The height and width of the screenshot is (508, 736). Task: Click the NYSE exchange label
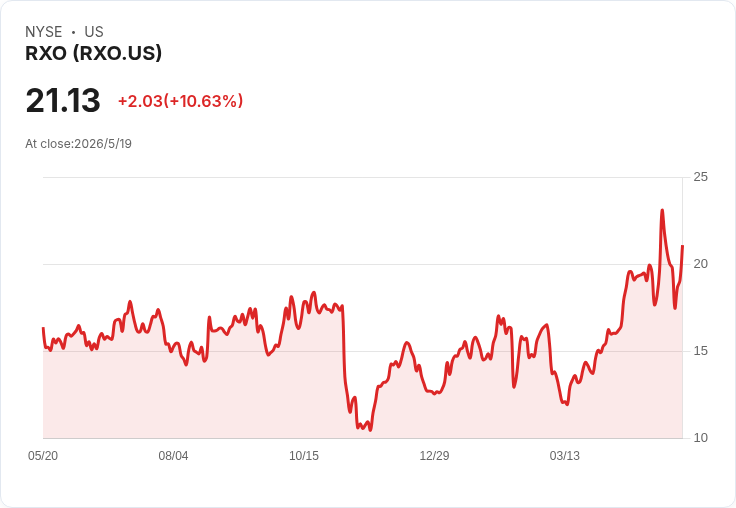pos(44,32)
